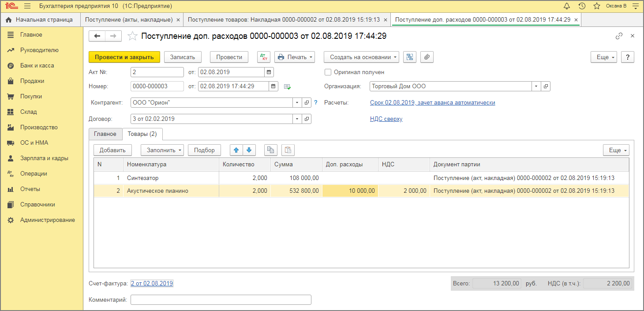Switch to Главное tab
The width and height of the screenshot is (644, 311).
coord(105,134)
